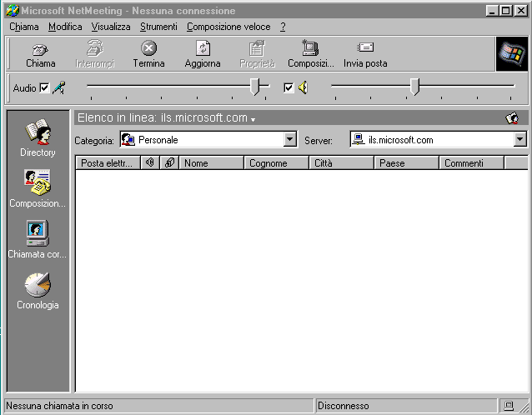The height and width of the screenshot is (415, 532).
Task: Sort by the video camera column header
Action: pos(169,162)
